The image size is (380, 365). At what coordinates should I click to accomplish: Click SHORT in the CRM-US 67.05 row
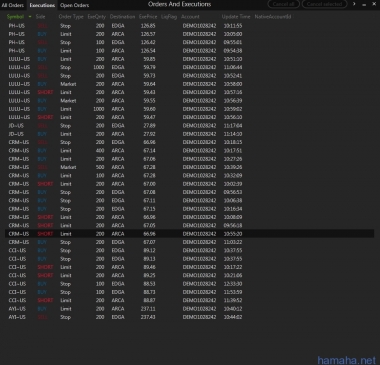45,226
